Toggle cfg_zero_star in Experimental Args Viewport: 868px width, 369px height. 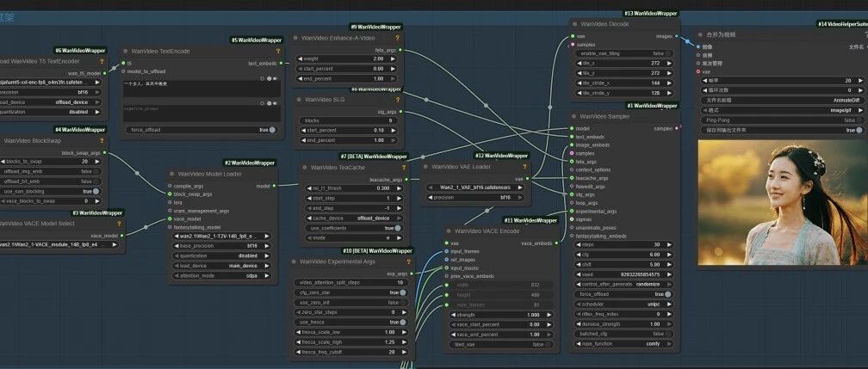(350, 292)
